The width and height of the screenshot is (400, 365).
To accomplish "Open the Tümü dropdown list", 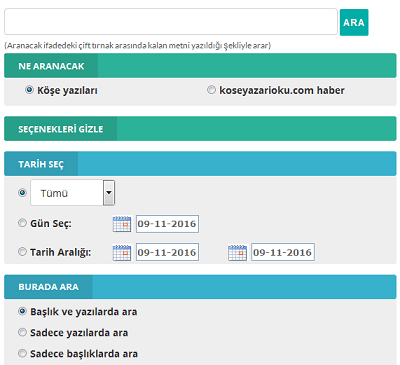I will [x=73, y=193].
